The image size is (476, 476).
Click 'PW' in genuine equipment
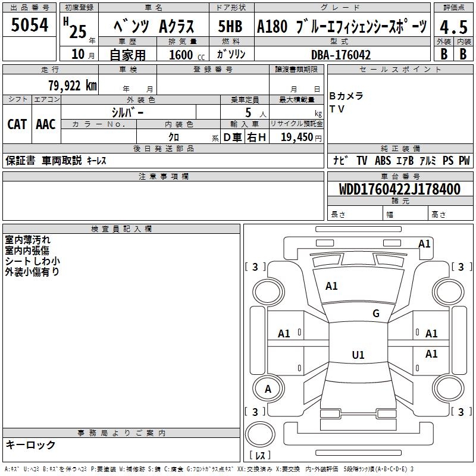pos(464,160)
